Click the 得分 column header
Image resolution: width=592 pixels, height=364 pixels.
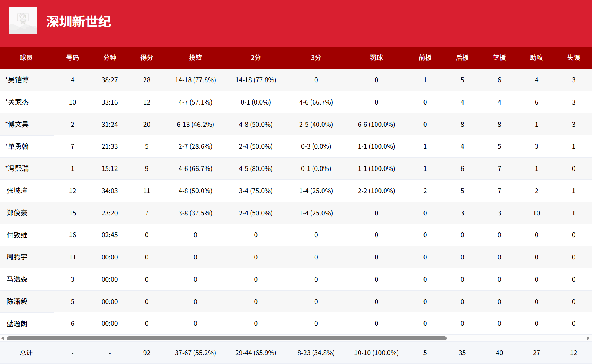pyautogui.click(x=147, y=58)
